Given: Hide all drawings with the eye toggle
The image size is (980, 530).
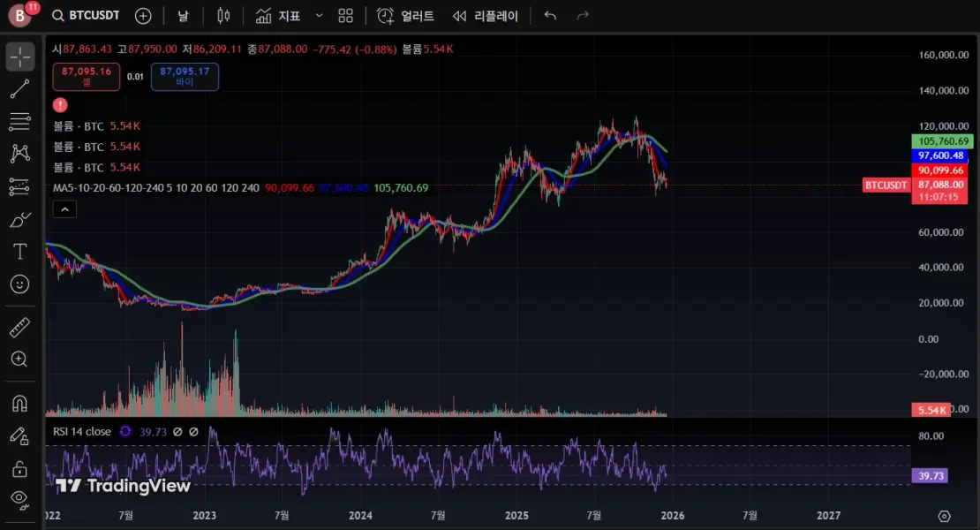Looking at the screenshot, I should [19, 497].
